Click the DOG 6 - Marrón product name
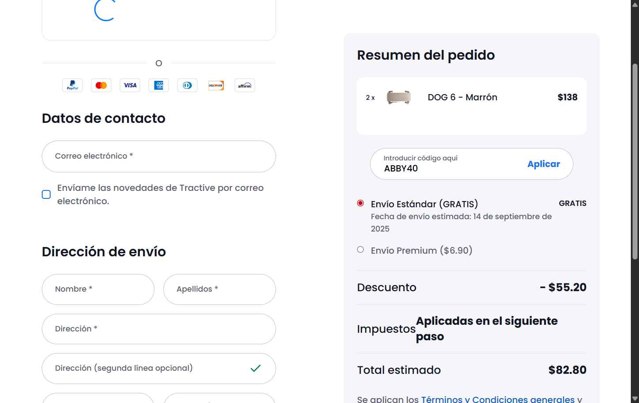 click(462, 97)
